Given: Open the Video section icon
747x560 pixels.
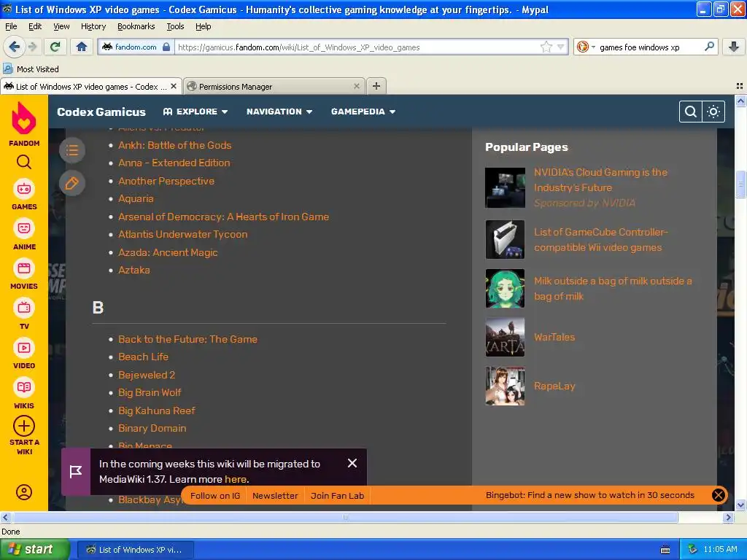Looking at the screenshot, I should (24, 348).
